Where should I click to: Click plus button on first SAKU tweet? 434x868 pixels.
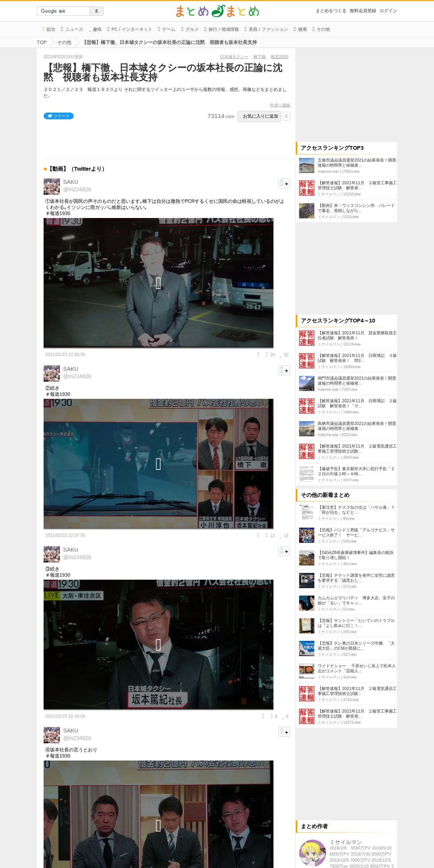(284, 184)
